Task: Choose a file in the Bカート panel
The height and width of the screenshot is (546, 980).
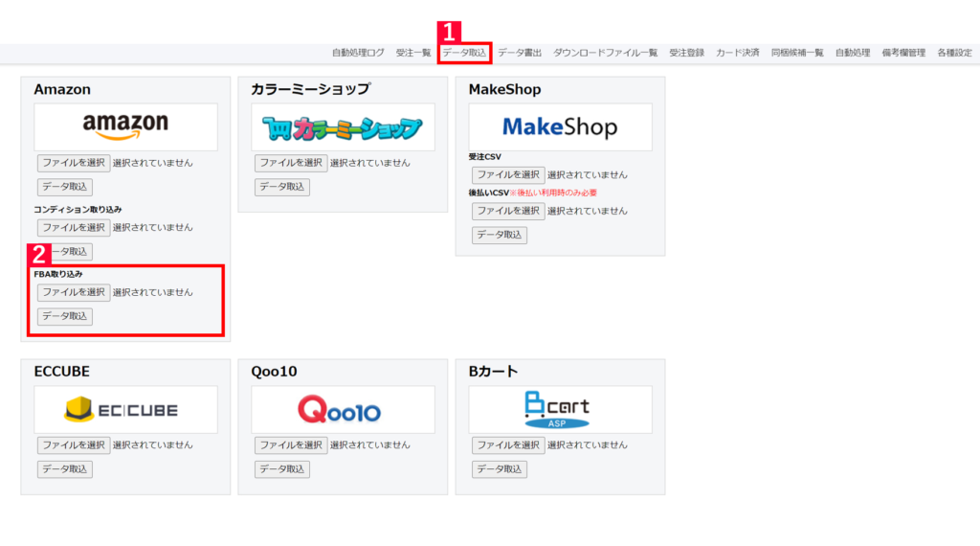Action: pos(508,445)
